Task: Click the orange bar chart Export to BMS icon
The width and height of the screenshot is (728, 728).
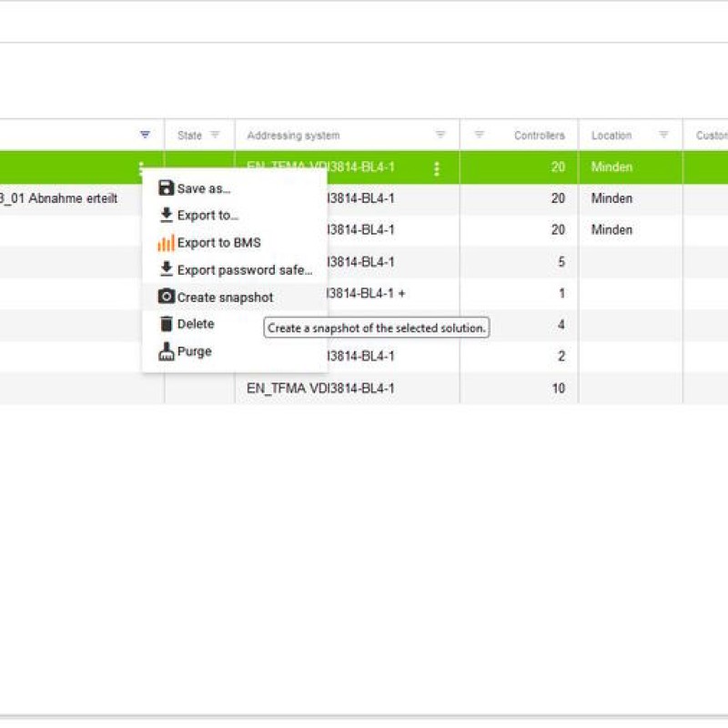Action: pyautogui.click(x=165, y=242)
